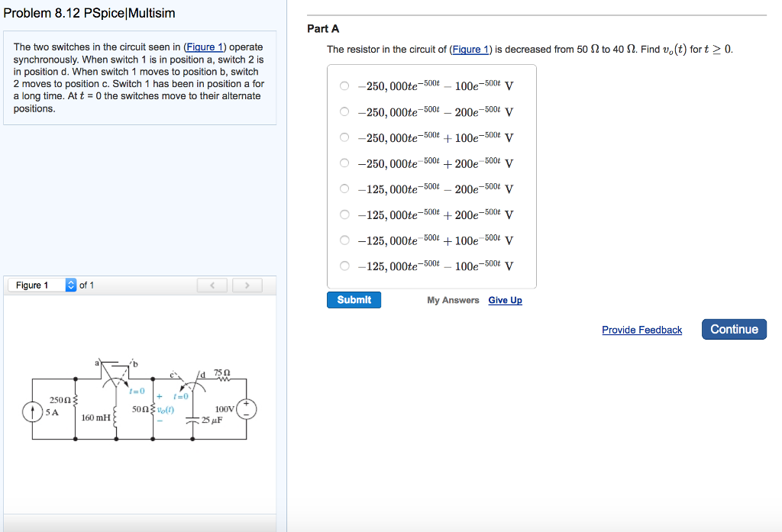Go to the next figure arrow
This screenshot has width=782, height=532.
246,285
